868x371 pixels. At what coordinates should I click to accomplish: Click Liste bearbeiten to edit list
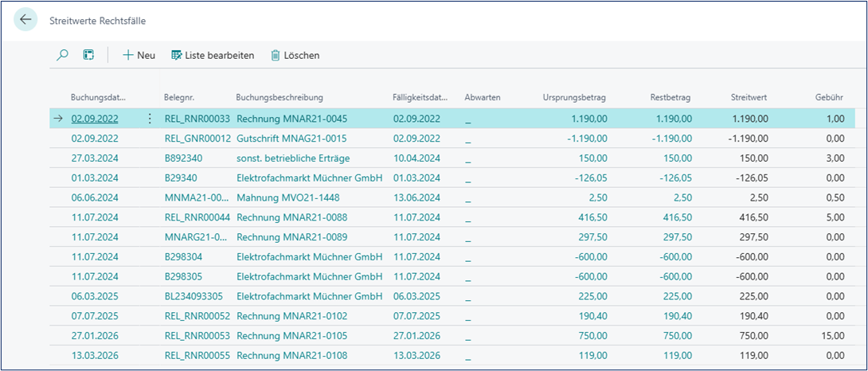[213, 55]
